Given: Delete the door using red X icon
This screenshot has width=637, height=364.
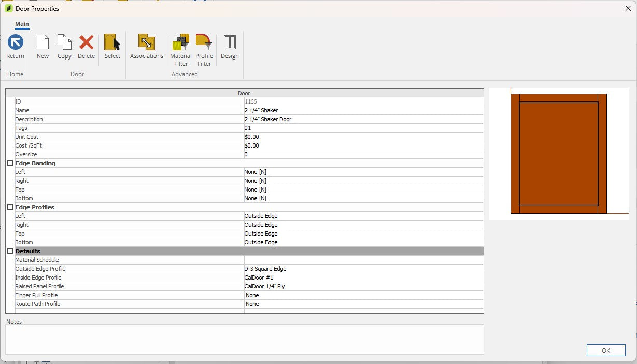Looking at the screenshot, I should pos(86,42).
